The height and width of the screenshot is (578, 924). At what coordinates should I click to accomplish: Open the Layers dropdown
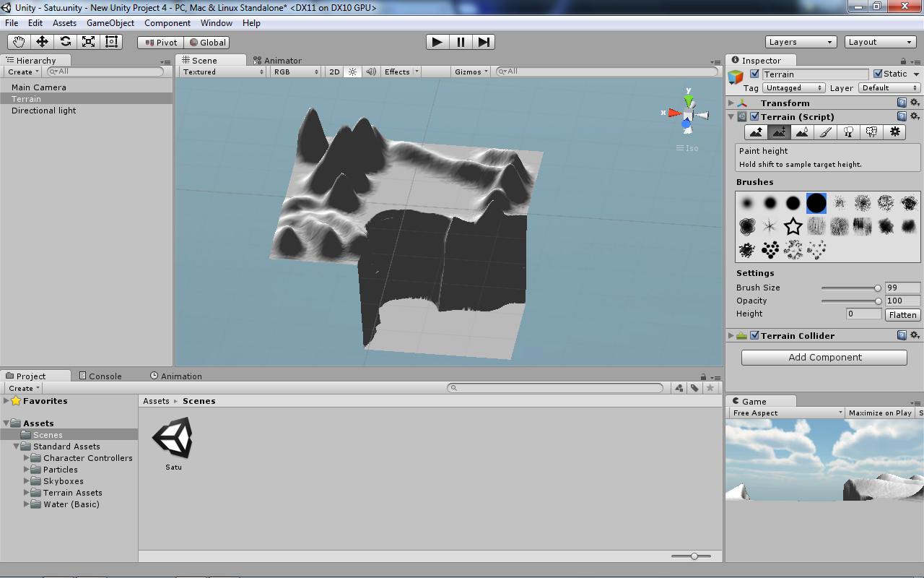[x=800, y=42]
